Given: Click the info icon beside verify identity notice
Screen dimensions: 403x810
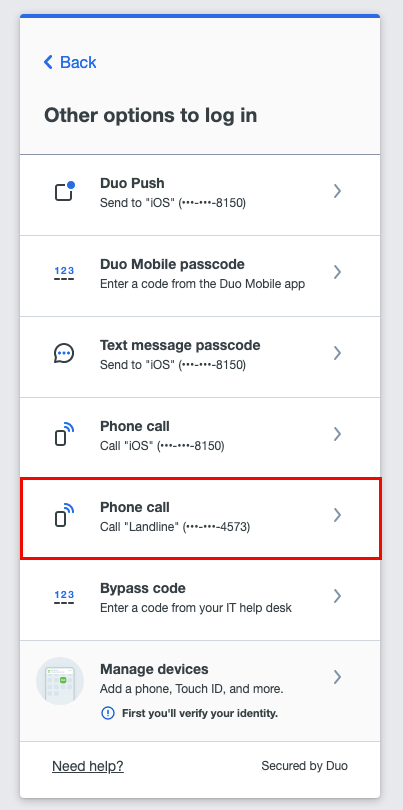Looking at the screenshot, I should [x=107, y=713].
